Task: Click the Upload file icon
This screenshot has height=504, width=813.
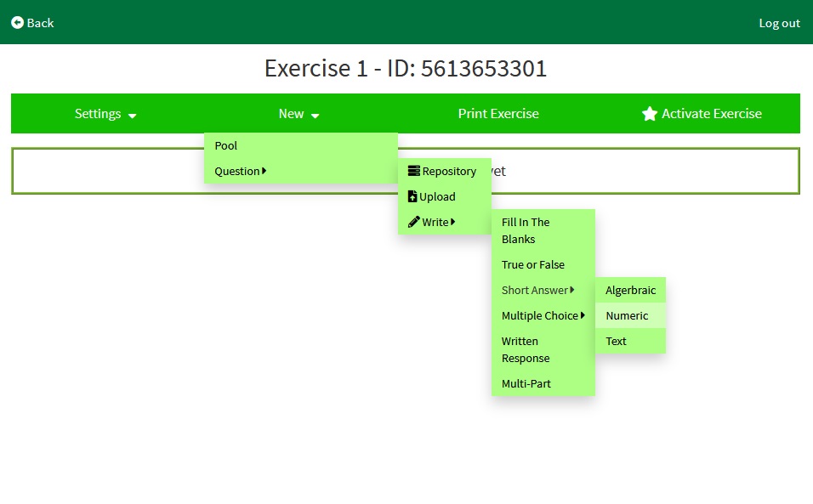Action: [x=412, y=196]
